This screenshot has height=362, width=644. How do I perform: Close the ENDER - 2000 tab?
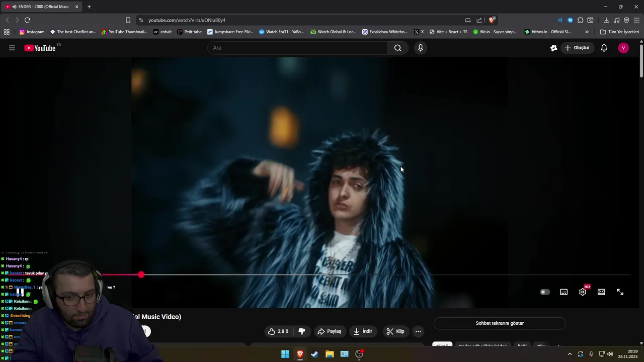coord(76,7)
